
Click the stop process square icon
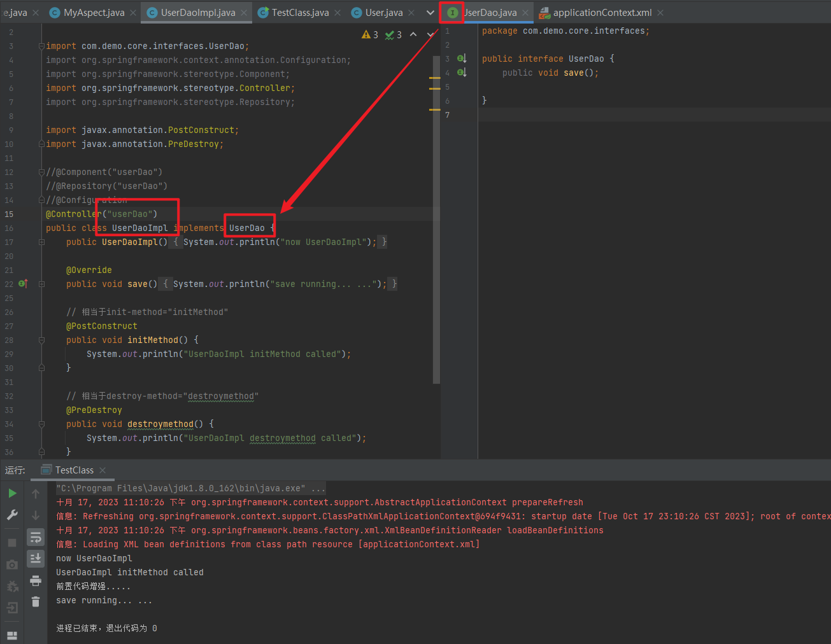[12, 543]
